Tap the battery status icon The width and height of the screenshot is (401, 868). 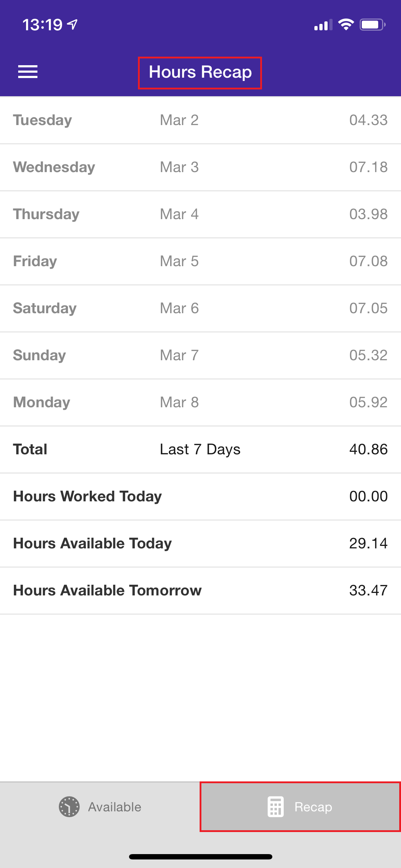click(x=372, y=25)
